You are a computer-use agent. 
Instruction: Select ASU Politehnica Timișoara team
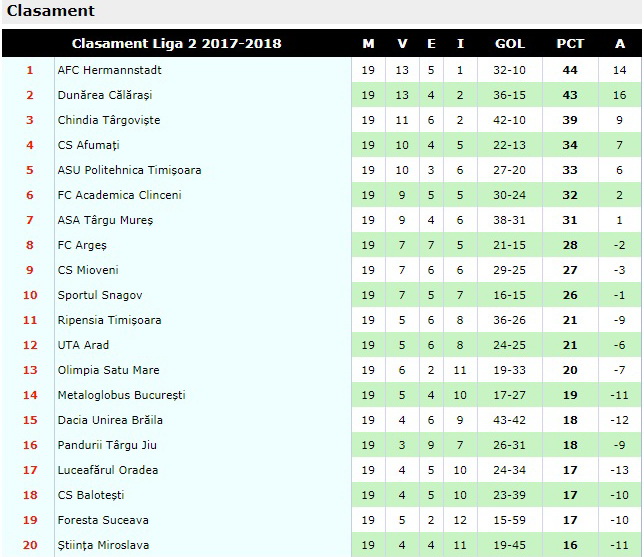(129, 170)
